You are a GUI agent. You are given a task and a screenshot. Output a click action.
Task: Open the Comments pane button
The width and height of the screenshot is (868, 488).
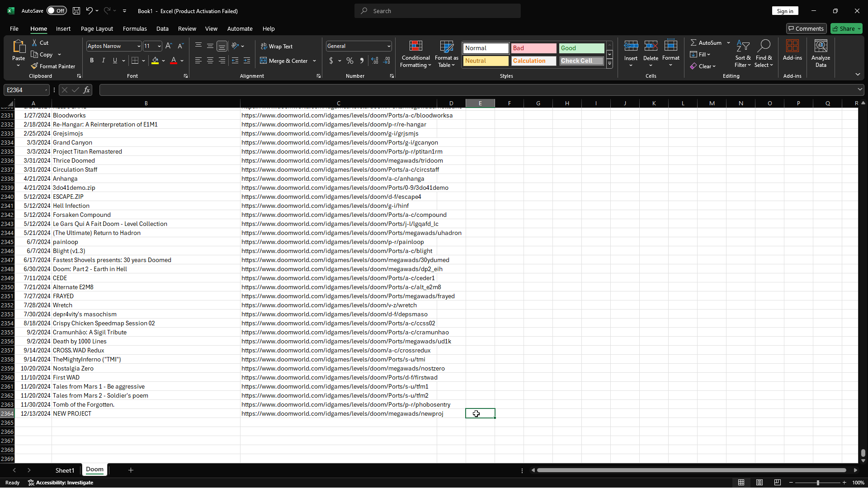click(x=806, y=28)
